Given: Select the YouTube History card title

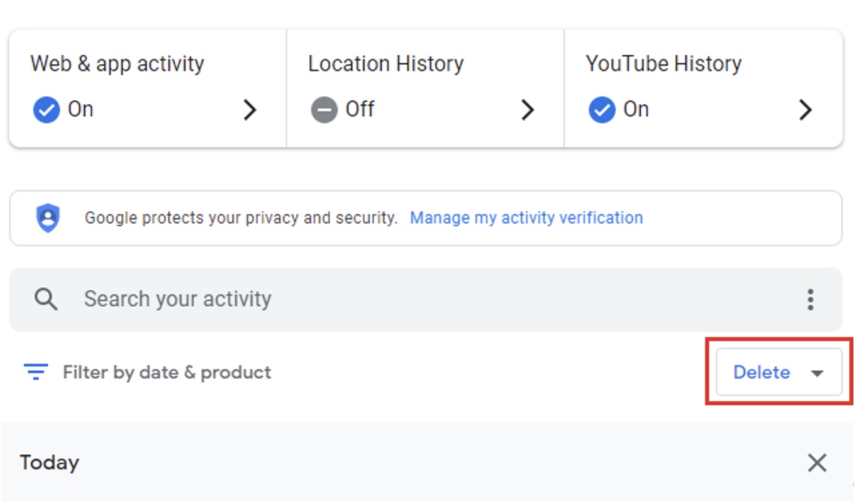Looking at the screenshot, I should [x=663, y=63].
